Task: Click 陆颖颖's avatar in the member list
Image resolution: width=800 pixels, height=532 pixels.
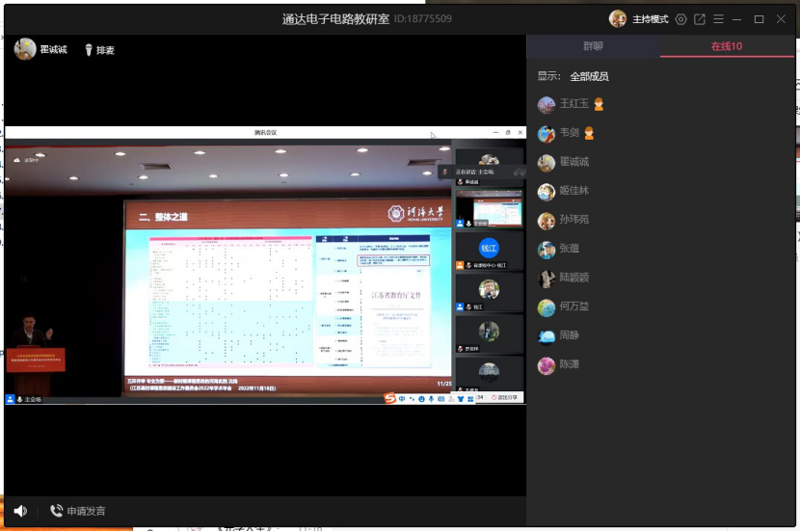Action: (x=546, y=279)
